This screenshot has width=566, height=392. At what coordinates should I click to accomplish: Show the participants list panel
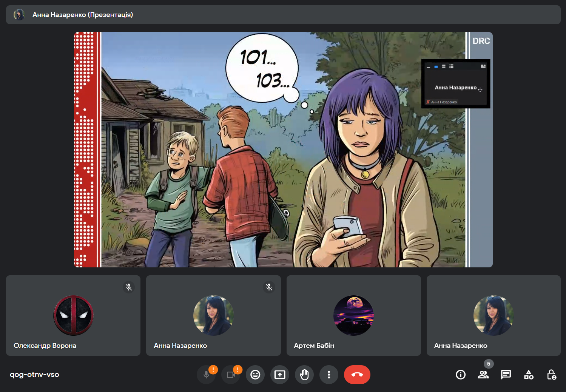(483, 375)
